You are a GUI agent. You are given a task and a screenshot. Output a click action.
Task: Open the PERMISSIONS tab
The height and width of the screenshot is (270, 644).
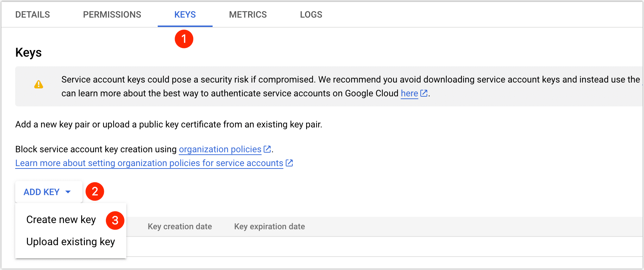coord(112,15)
